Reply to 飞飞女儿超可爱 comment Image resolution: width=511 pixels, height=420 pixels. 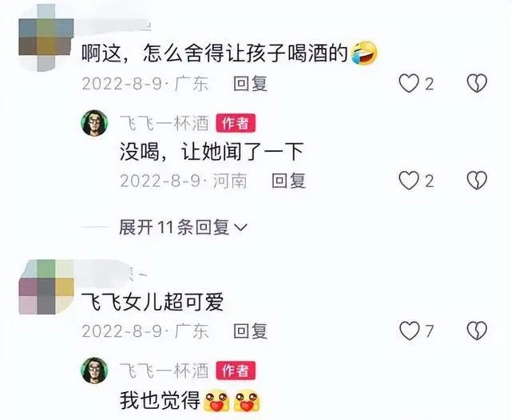pyautogui.click(x=250, y=331)
